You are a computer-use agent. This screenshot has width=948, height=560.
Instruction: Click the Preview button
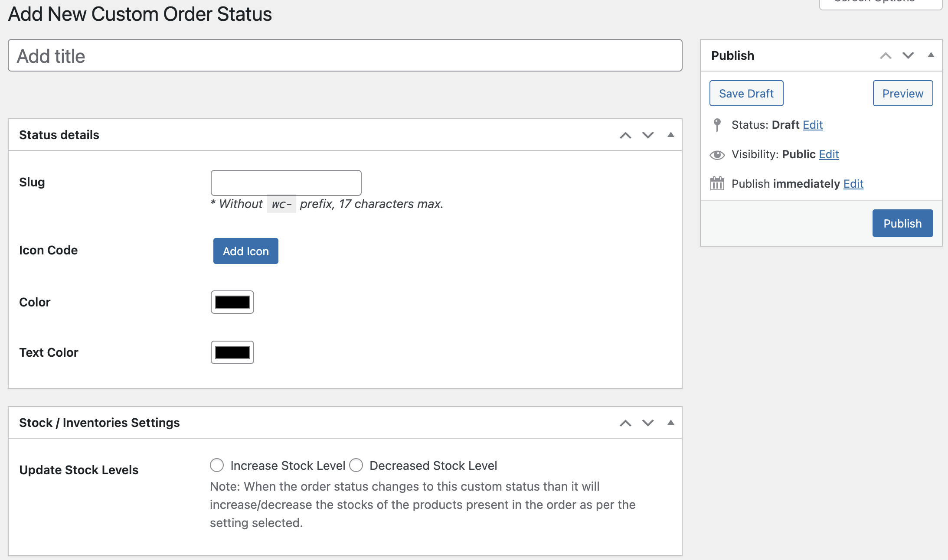(903, 93)
